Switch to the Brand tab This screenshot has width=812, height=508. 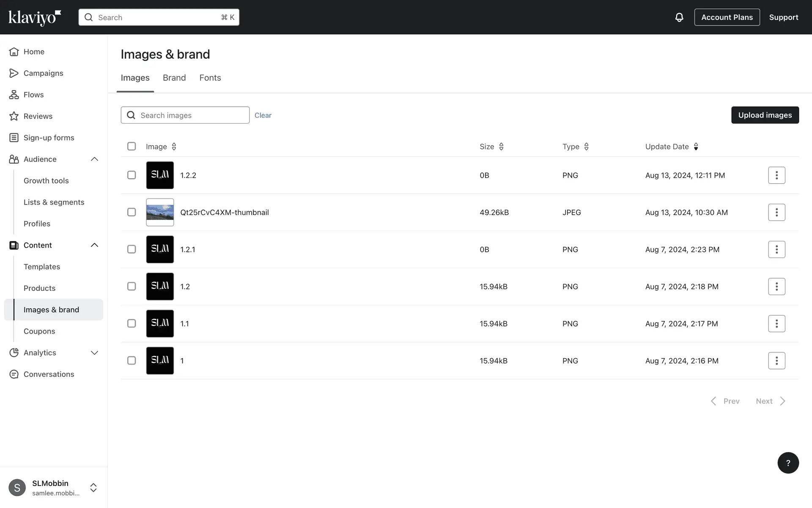(174, 78)
